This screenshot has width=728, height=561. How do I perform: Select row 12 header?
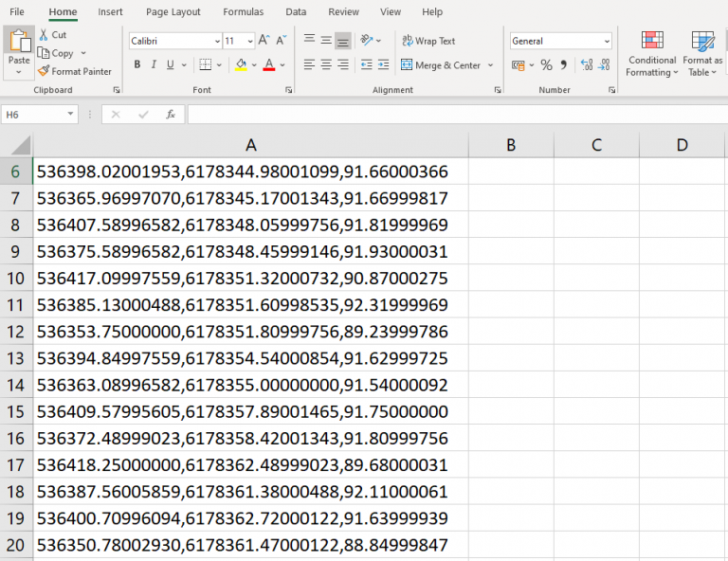[x=16, y=332]
